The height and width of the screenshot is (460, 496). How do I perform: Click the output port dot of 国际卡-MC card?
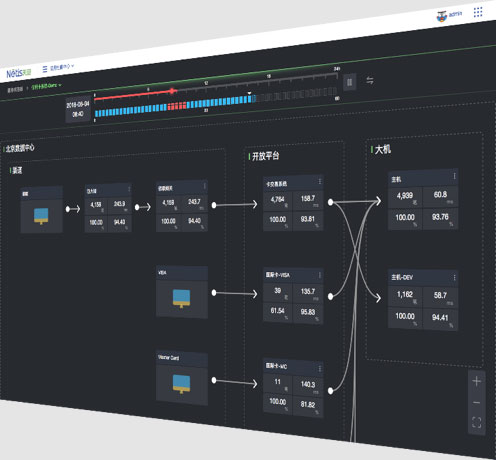coord(330,391)
